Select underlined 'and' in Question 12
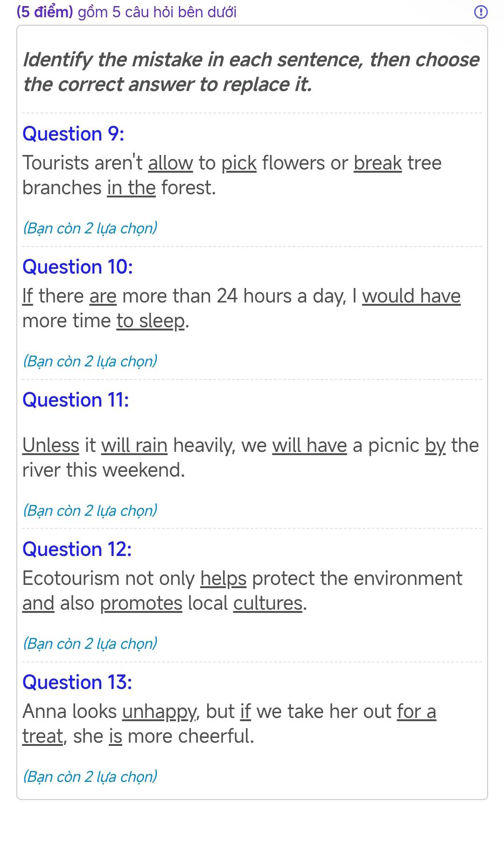Viewport: 504px width, 857px height. 38,603
